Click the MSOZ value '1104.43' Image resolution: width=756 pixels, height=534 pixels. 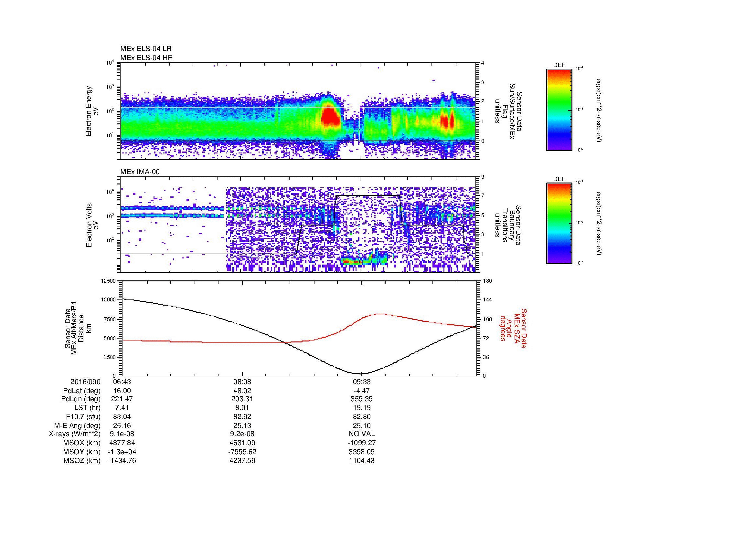pyautogui.click(x=362, y=461)
